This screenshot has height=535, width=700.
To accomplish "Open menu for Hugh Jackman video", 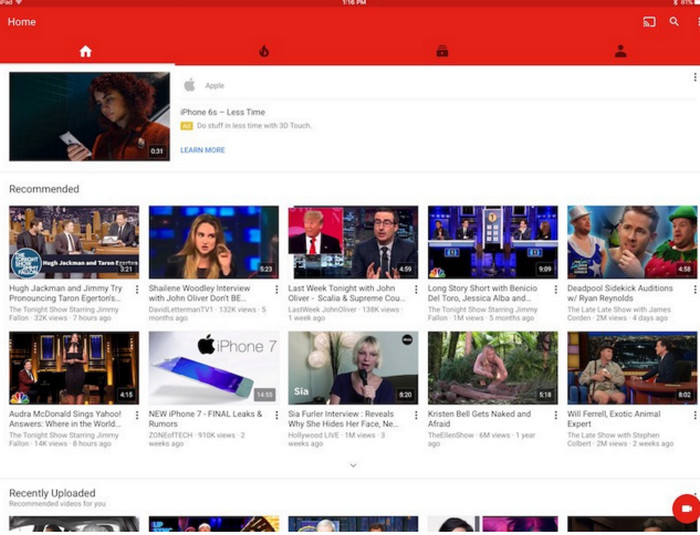I will pyautogui.click(x=137, y=289).
